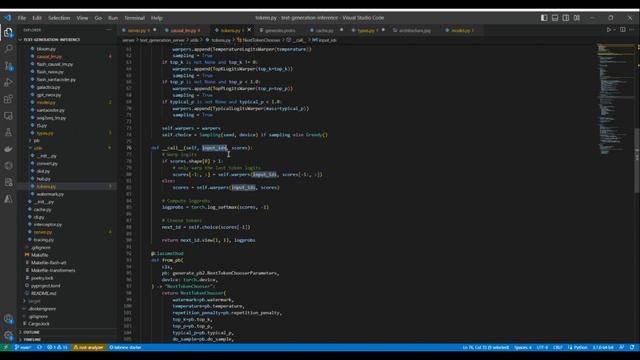This screenshot has height=360, width=640.
Task: Open the Help menu
Action: coord(157,18)
